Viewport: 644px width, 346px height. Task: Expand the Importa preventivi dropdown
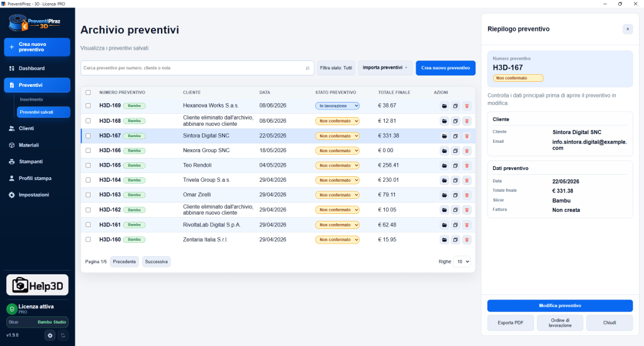[x=385, y=68]
